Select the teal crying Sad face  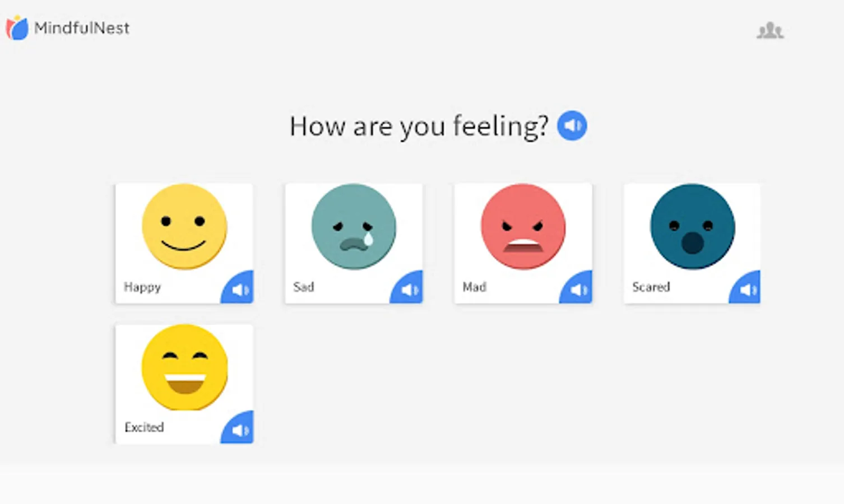coord(354,227)
